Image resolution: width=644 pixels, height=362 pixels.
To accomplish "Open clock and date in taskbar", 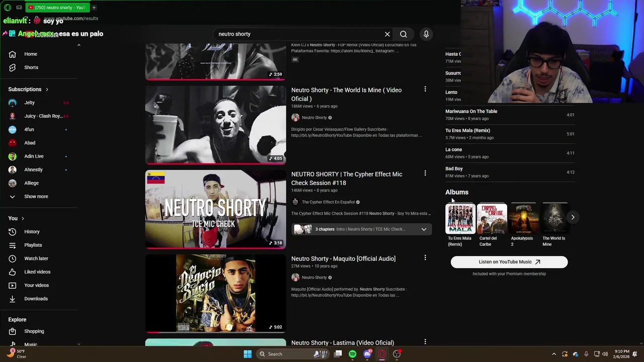I will (621, 354).
